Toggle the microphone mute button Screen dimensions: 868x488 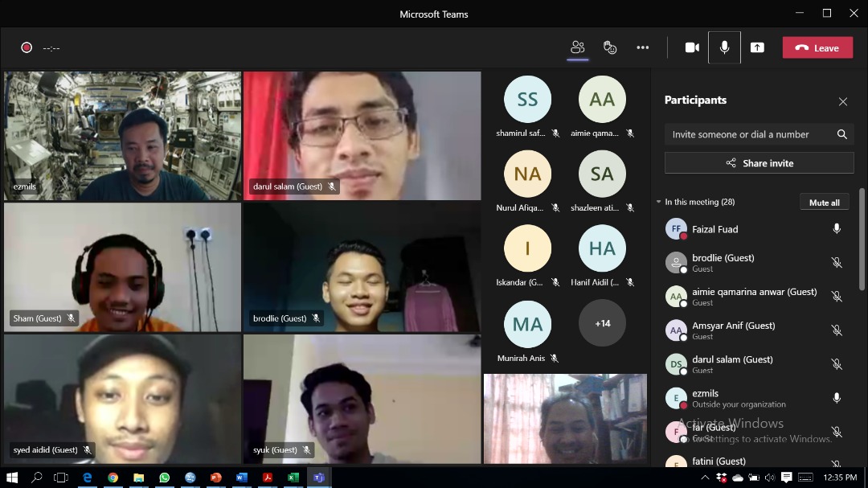724,47
